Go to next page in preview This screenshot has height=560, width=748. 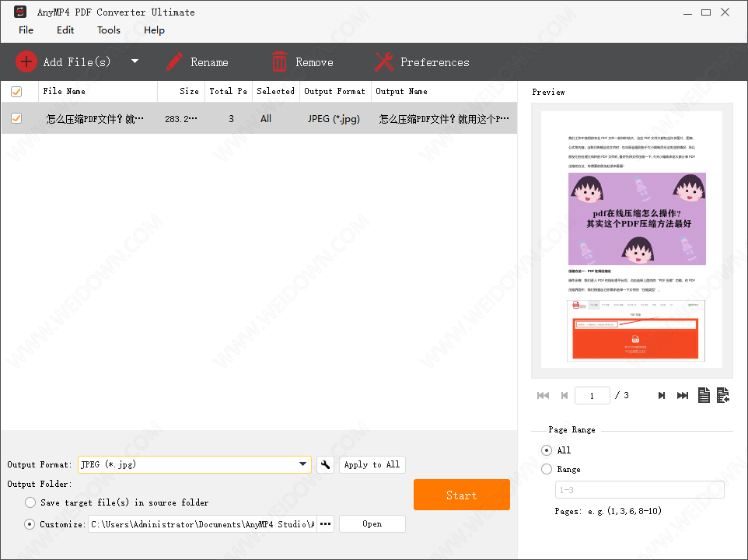pyautogui.click(x=661, y=395)
